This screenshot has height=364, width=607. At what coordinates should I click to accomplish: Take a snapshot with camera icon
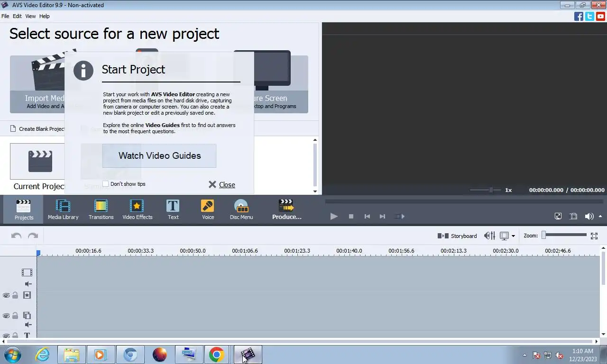click(x=573, y=216)
